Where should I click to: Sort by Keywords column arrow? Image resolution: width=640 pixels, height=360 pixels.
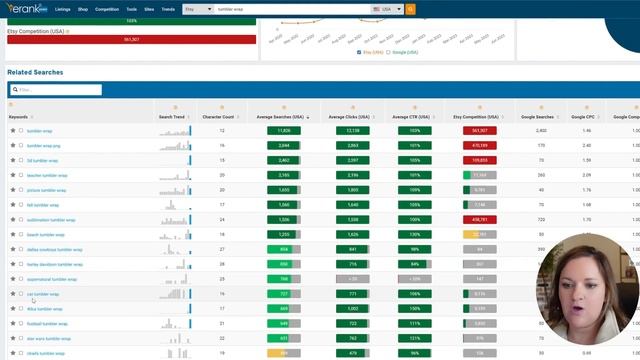click(32, 117)
